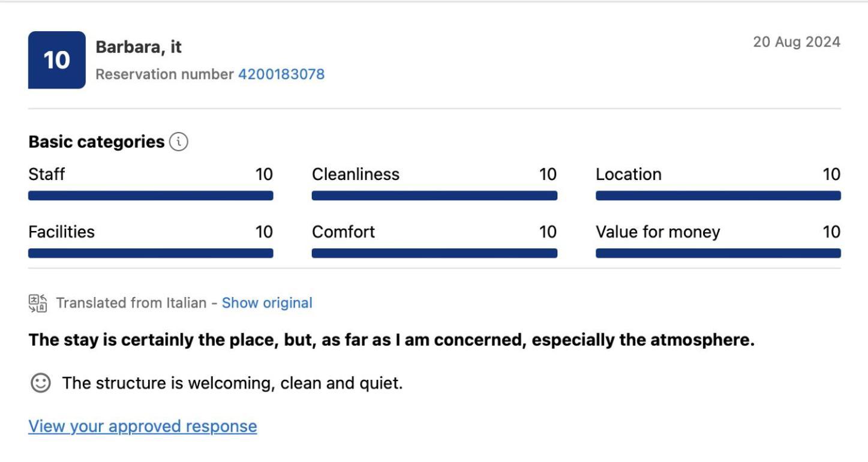The image size is (868, 462).
Task: Click the Basic categories info icon
Action: click(x=178, y=142)
